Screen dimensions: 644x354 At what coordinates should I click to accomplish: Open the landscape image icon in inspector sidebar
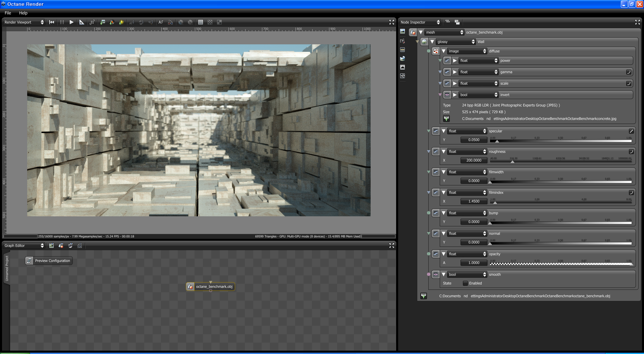pyautogui.click(x=402, y=31)
